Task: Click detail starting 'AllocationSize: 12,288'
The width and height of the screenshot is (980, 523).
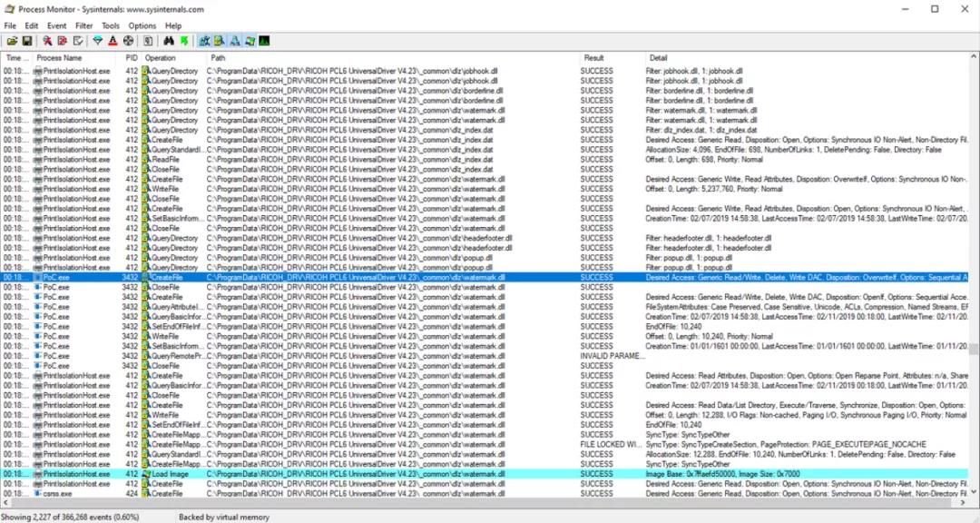Action: [800, 454]
